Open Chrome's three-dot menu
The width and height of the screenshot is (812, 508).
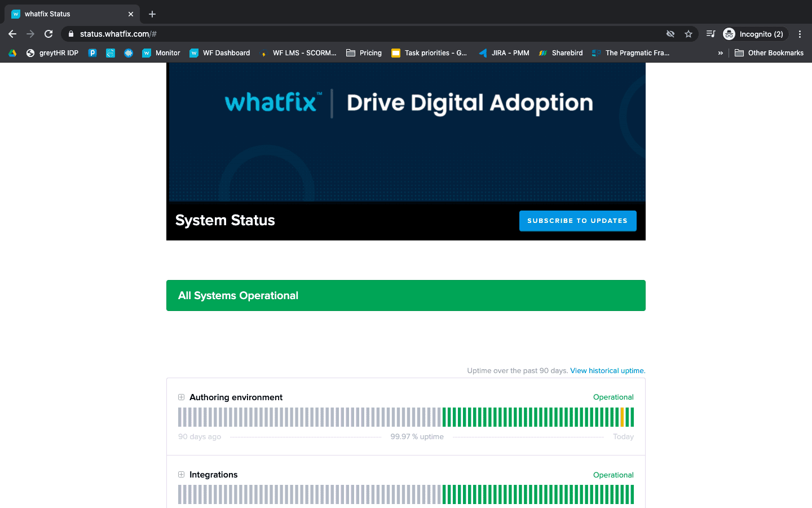(800, 34)
